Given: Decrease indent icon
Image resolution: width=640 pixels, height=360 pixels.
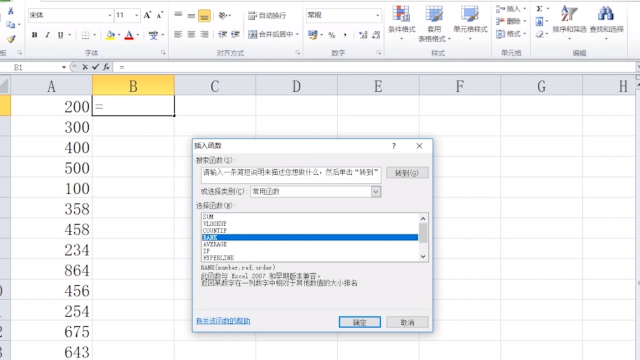Looking at the screenshot, I should click(x=222, y=35).
